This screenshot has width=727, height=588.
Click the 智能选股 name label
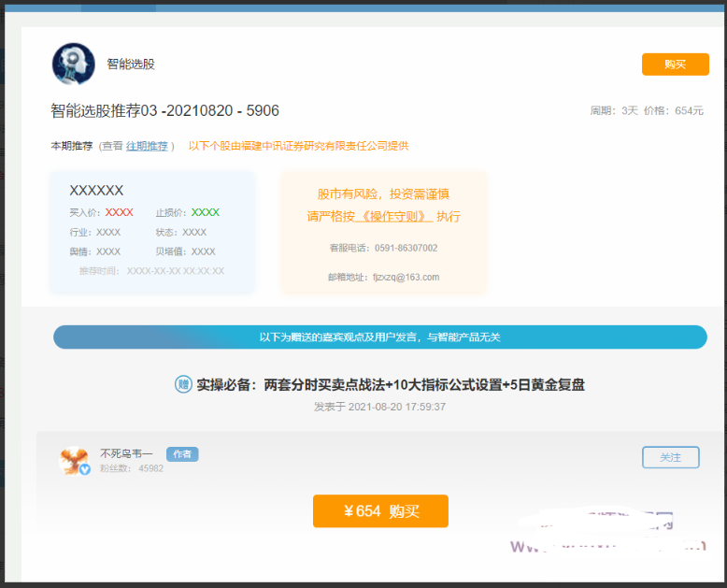131,65
